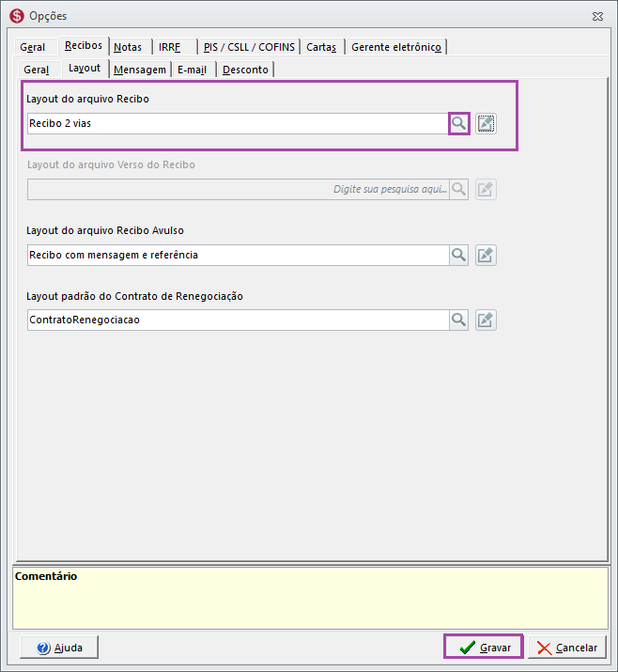Select the Layout sub-tab
The width and height of the screenshot is (618, 672).
point(85,69)
